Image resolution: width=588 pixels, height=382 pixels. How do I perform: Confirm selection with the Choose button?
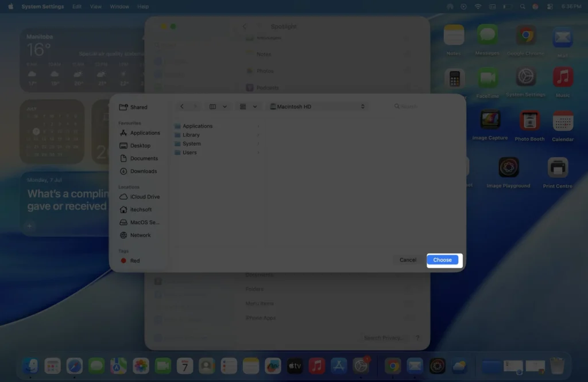tap(442, 260)
